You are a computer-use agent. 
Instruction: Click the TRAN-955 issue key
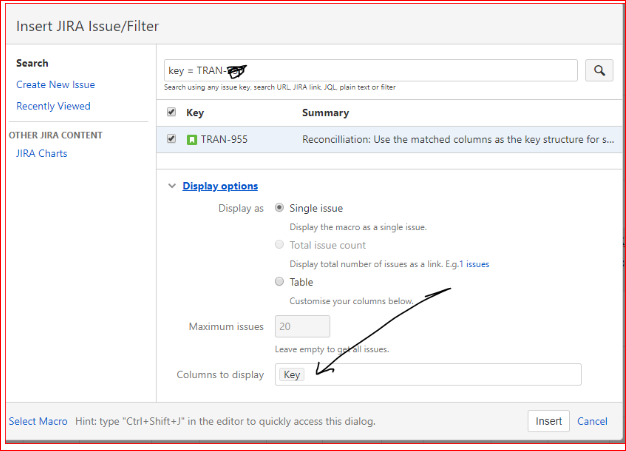224,140
